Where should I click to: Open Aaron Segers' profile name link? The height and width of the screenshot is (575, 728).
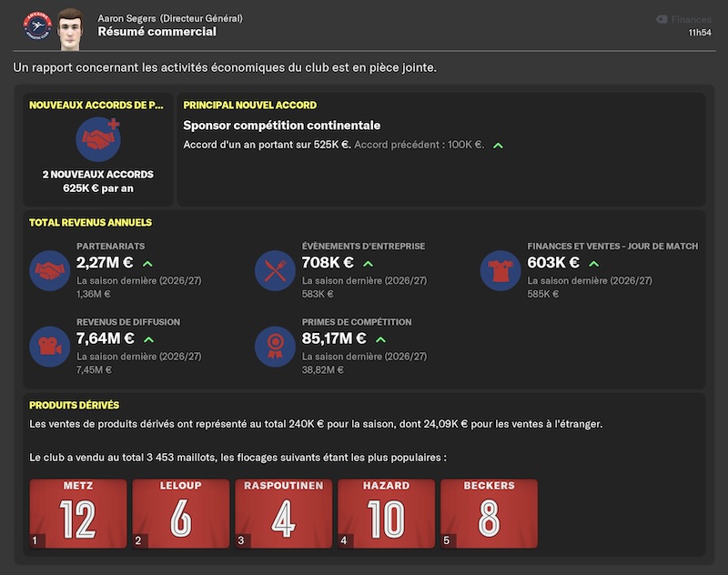click(126, 18)
